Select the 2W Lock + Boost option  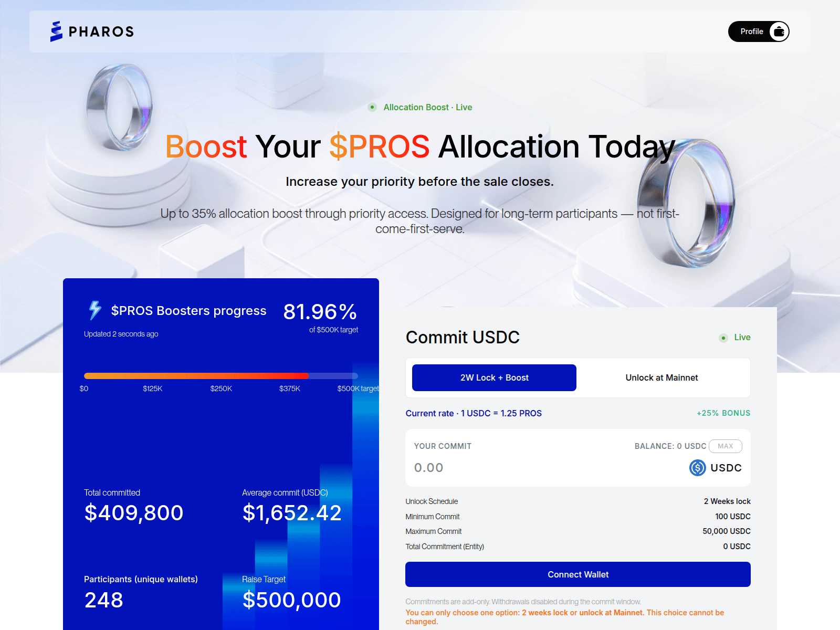494,377
